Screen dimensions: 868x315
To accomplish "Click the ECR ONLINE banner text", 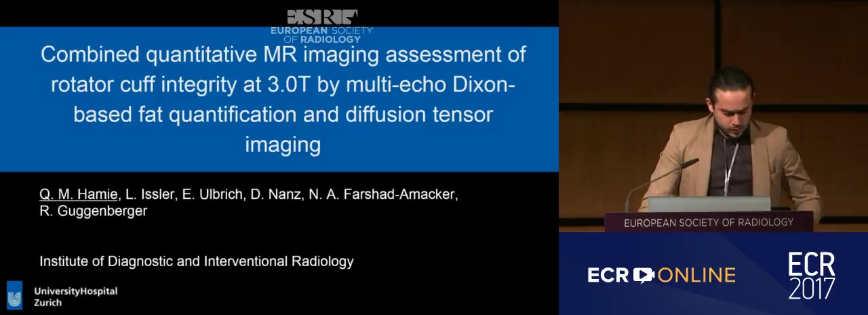I will coord(661,275).
